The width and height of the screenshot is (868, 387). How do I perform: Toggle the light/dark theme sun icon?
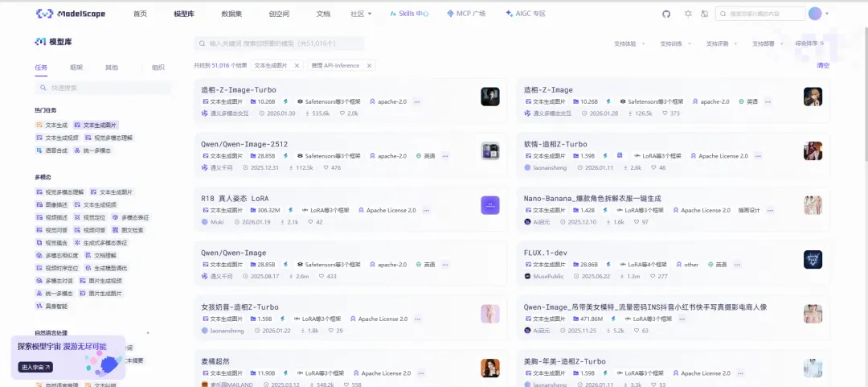(688, 14)
